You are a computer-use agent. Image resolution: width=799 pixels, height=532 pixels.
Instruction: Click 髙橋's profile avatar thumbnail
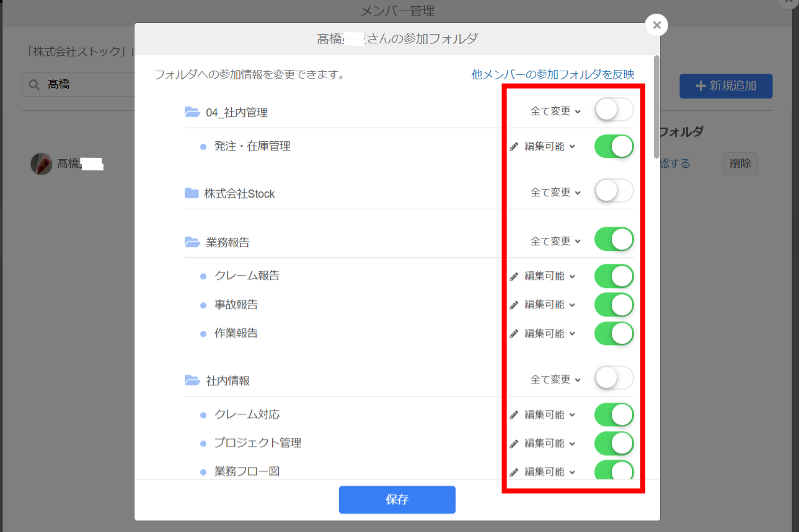click(x=41, y=164)
